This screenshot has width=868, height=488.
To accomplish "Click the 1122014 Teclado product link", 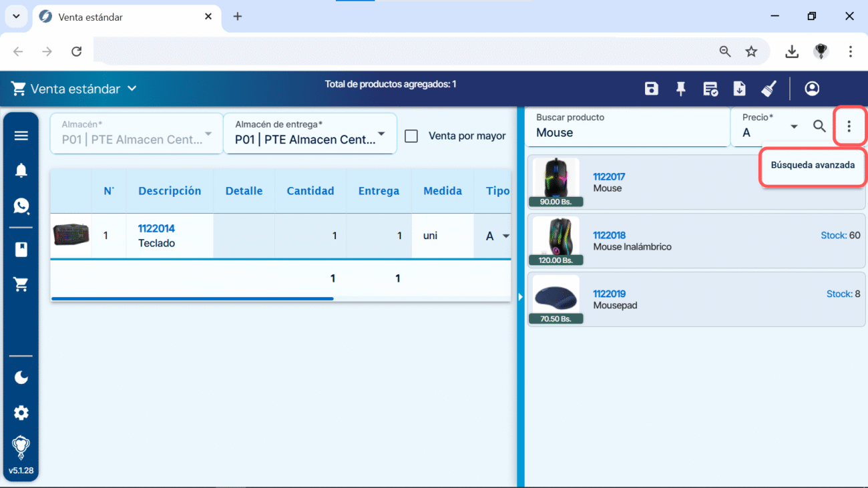I will coord(156,228).
